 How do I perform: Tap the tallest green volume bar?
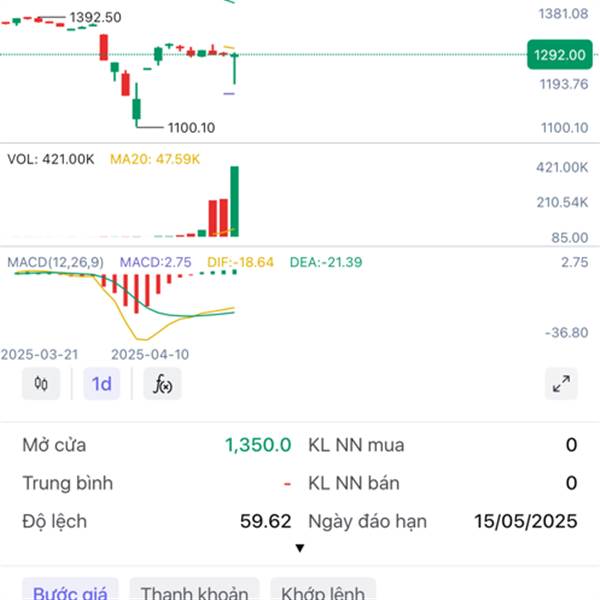tap(235, 201)
